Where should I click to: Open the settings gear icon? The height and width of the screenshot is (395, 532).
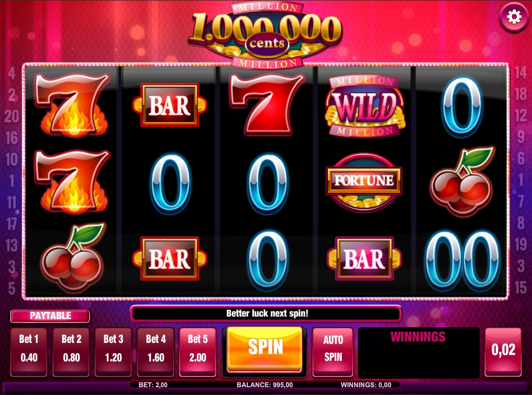[513, 17]
